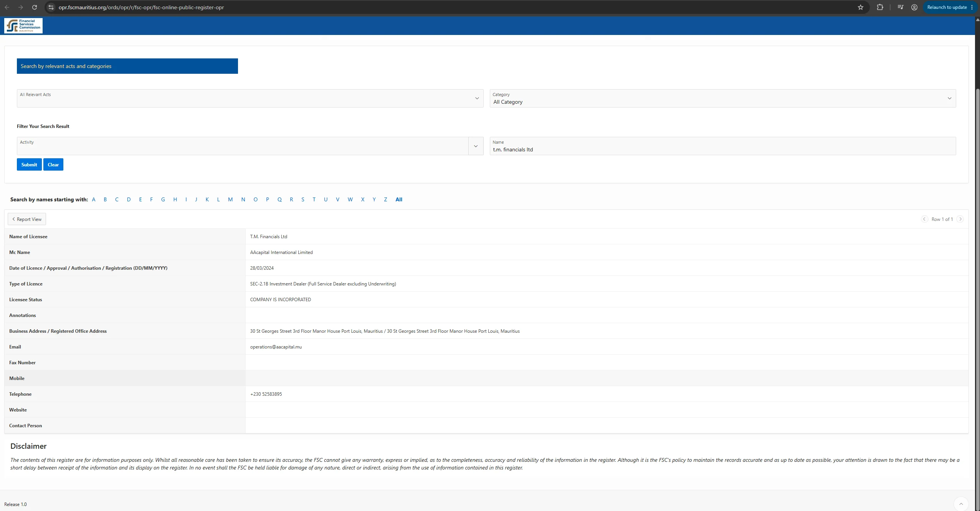Click the Financial Services Commission logo
The width and height of the screenshot is (980, 511).
pyautogui.click(x=23, y=26)
